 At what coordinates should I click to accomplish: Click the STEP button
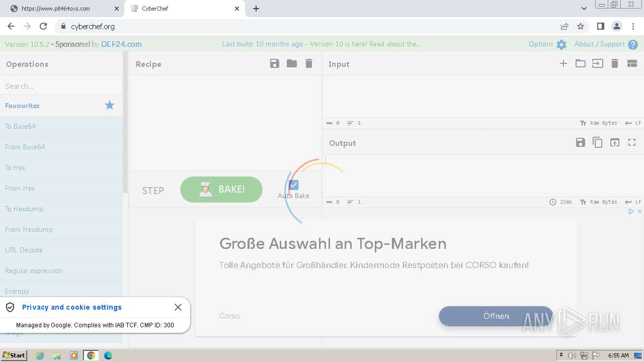coord(153,191)
